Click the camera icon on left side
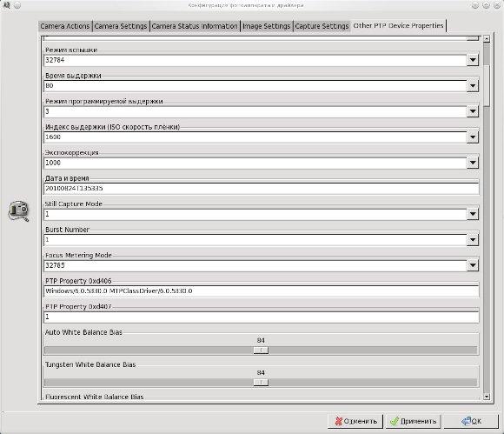This screenshot has height=434, width=504. pyautogui.click(x=18, y=211)
